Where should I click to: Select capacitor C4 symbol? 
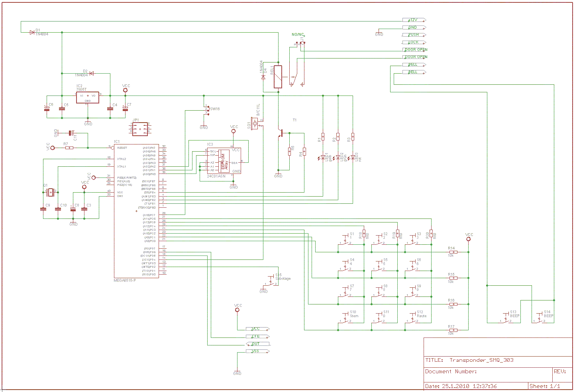click(110, 108)
